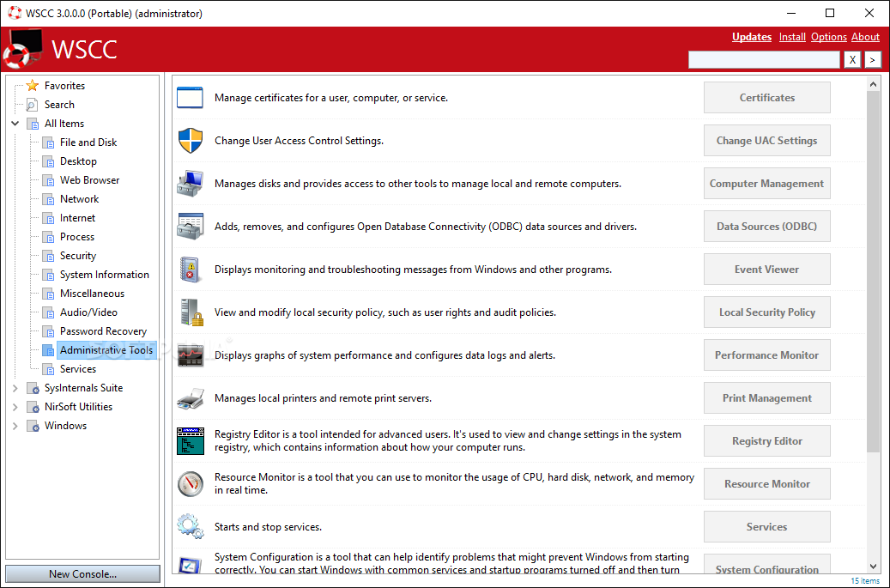Click the vertical scrollbar thumb
The width and height of the screenshot is (890, 588).
point(873,271)
